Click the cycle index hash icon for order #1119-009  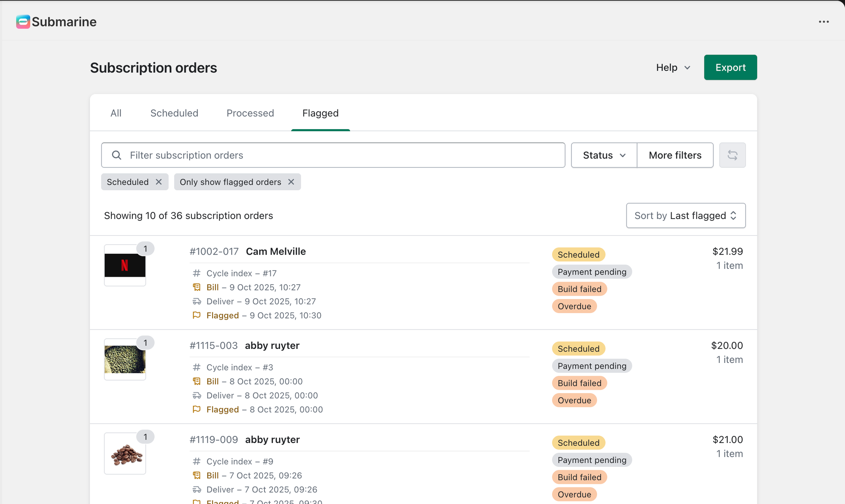197,462
